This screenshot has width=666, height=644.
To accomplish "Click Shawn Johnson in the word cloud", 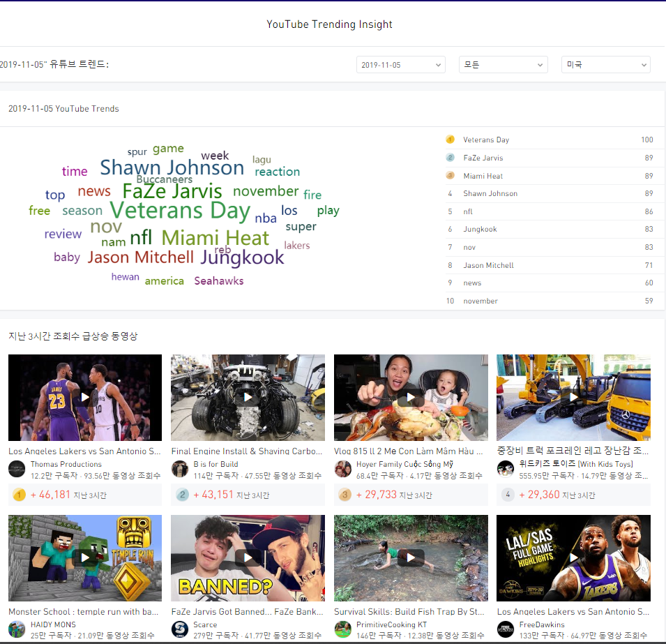I will click(x=172, y=167).
